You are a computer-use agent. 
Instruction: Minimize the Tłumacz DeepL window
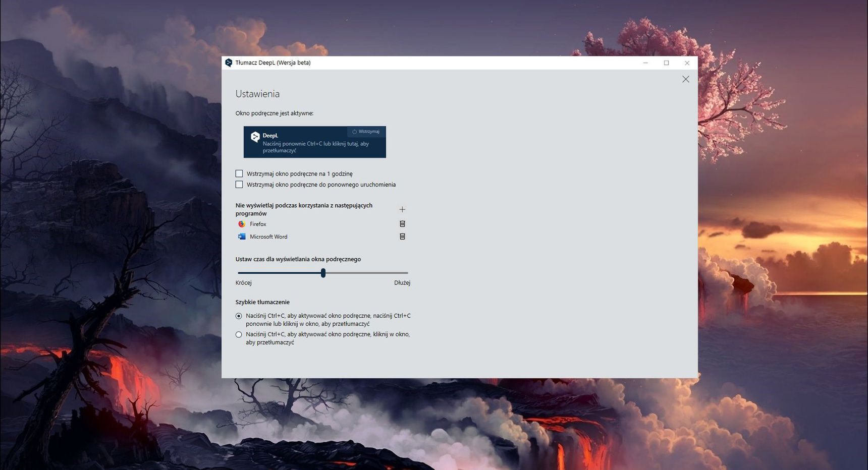[x=645, y=63]
